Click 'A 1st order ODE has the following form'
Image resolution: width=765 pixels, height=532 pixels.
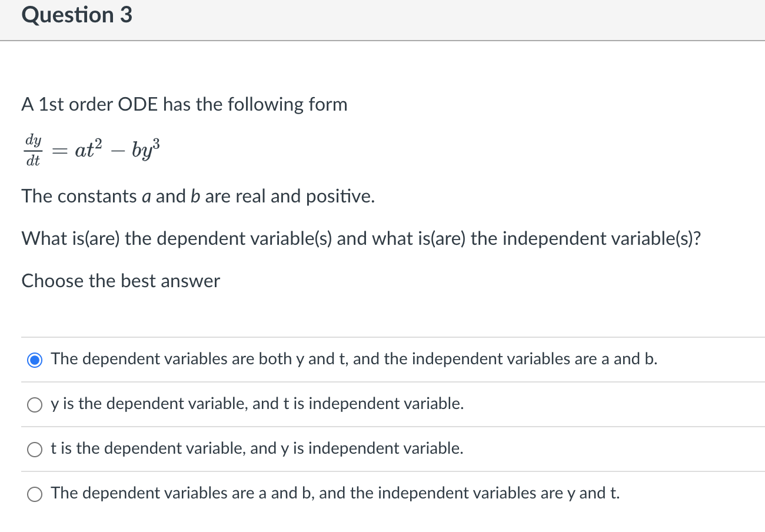[184, 104]
